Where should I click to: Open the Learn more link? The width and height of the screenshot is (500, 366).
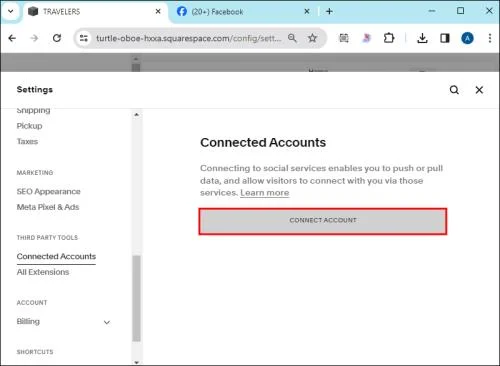click(265, 193)
